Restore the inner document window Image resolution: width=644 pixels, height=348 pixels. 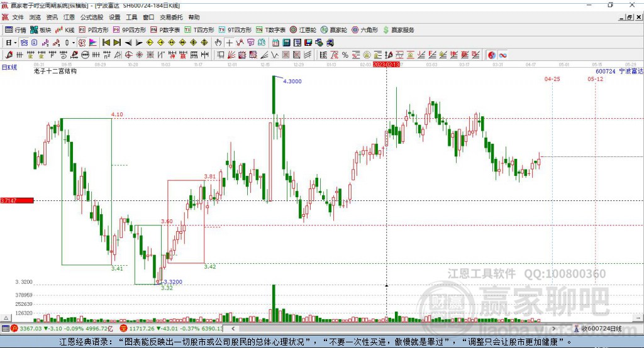[x=630, y=17]
